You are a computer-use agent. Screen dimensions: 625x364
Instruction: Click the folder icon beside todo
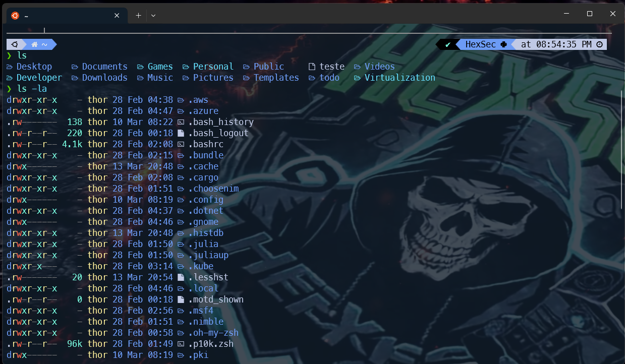312,78
